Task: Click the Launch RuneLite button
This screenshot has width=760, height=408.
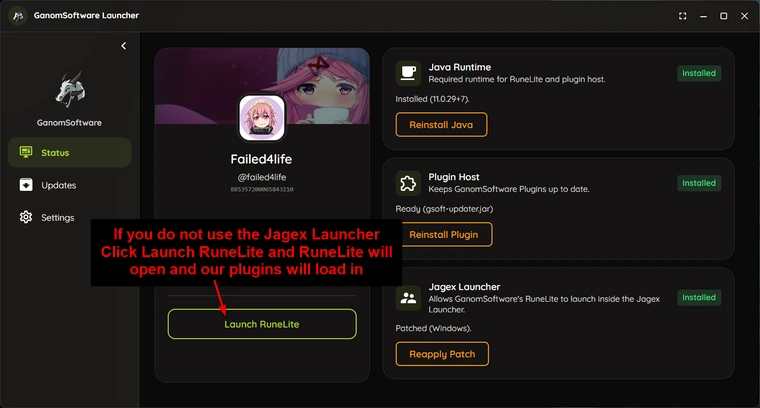Action: pos(262,324)
